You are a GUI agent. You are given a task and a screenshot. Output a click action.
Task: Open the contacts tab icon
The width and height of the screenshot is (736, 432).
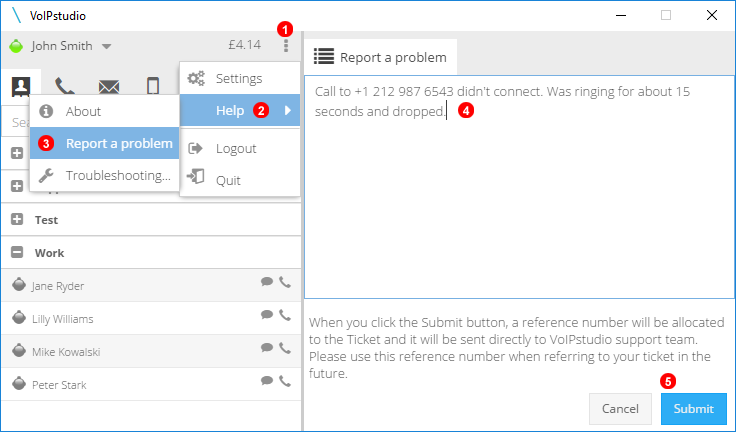[x=21, y=86]
